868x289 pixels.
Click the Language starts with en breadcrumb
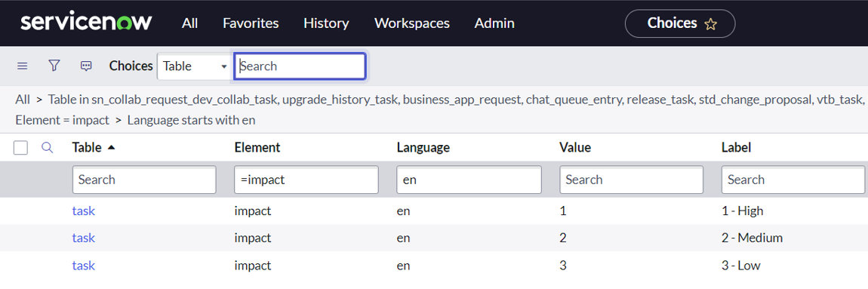click(192, 119)
